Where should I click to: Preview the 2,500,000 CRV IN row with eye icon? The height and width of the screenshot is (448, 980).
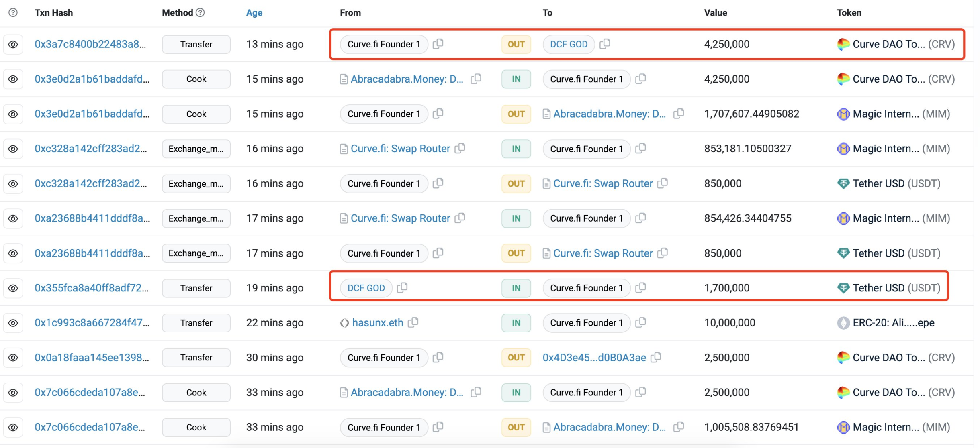[13, 392]
